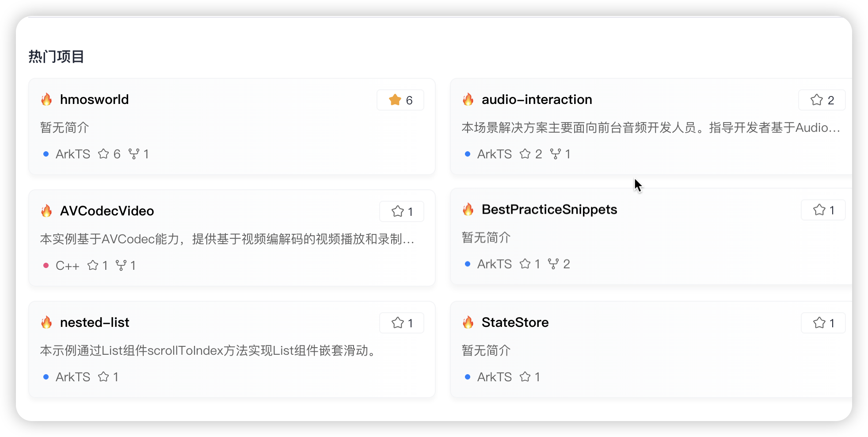Viewport: 868px width, 437px height.
Task: Open the AVCodecVideo project title
Action: click(107, 211)
